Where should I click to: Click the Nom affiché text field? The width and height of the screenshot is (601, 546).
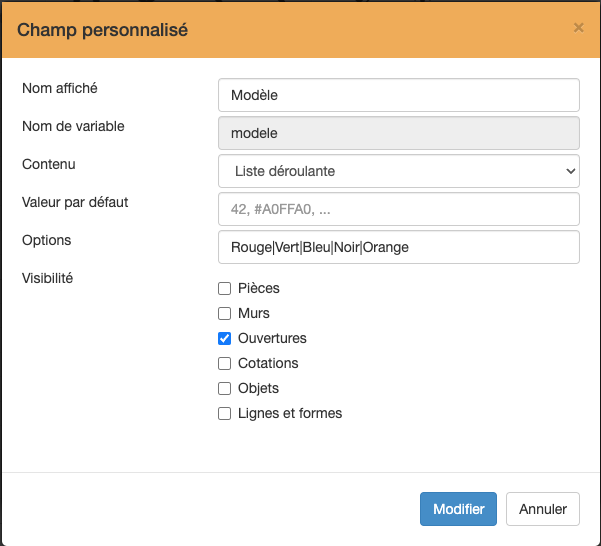398,96
